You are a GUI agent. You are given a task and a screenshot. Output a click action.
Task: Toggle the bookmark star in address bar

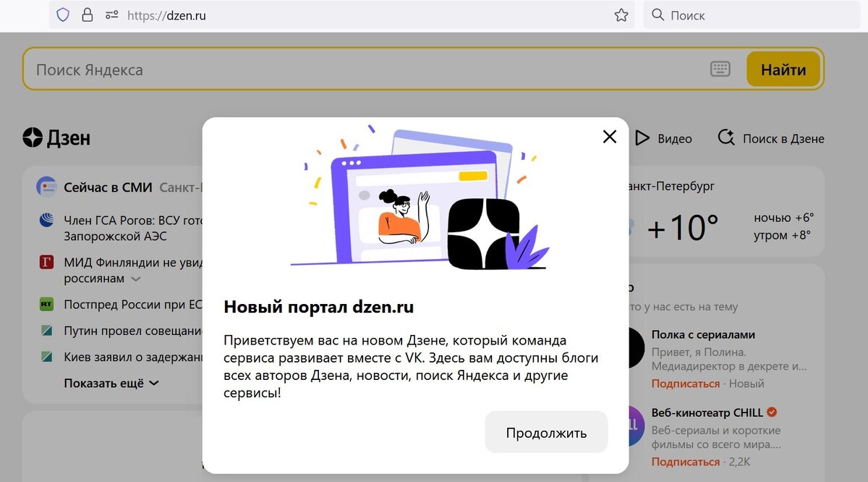621,14
